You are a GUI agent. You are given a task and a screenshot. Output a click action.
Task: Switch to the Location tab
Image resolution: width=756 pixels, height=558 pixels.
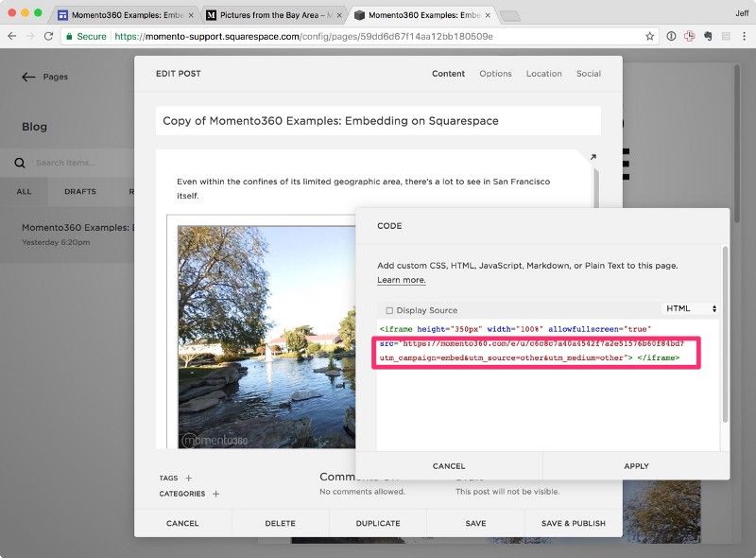tap(544, 74)
